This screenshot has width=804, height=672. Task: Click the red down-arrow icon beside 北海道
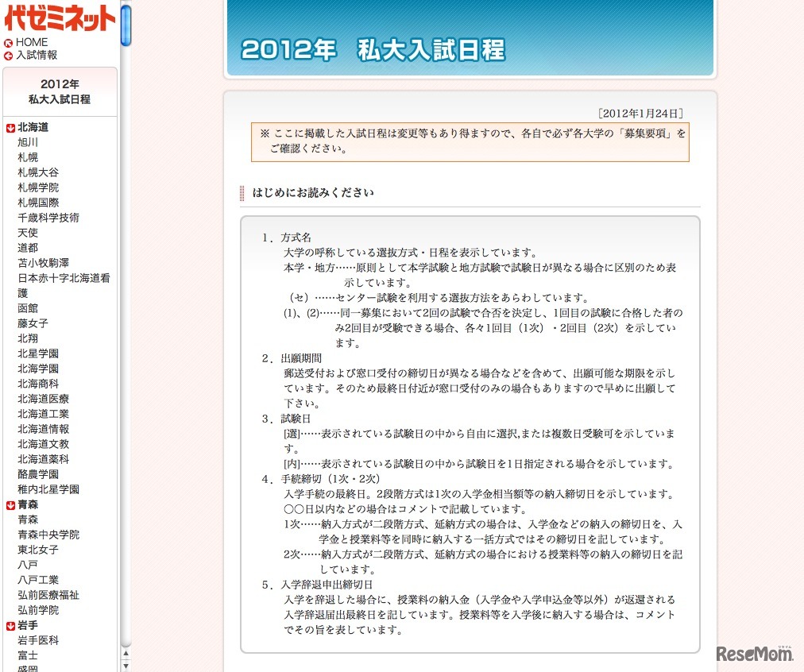coord(11,128)
